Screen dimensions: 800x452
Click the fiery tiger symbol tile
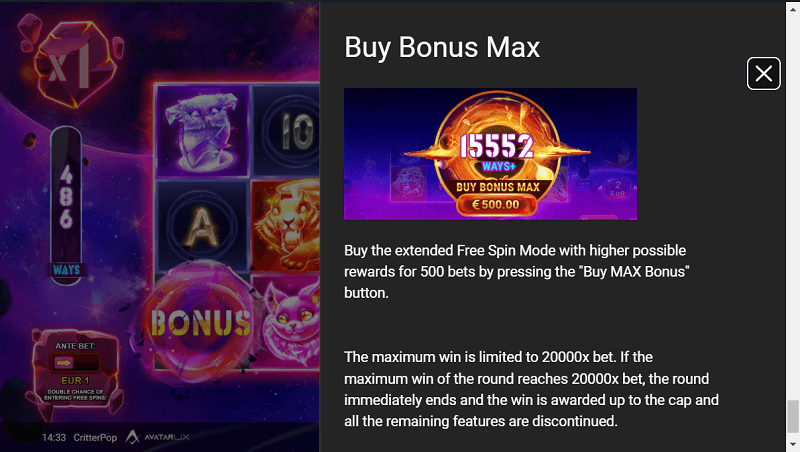(285, 227)
